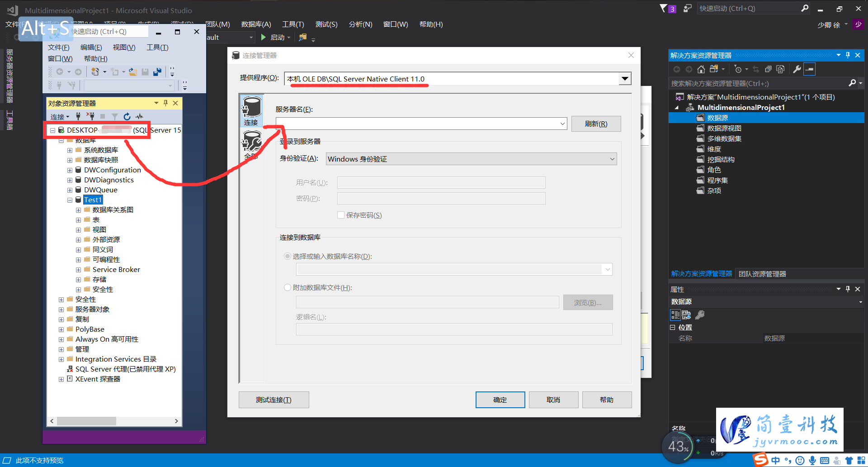Image resolution: width=868 pixels, height=467 pixels.
Task: Select 多维数据集 in Solution Explorer
Action: click(724, 138)
